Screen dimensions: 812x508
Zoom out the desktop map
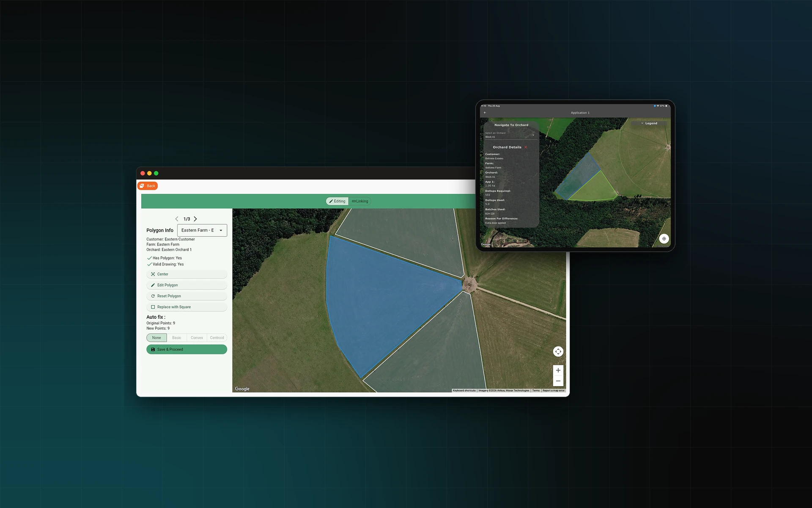[x=558, y=381]
